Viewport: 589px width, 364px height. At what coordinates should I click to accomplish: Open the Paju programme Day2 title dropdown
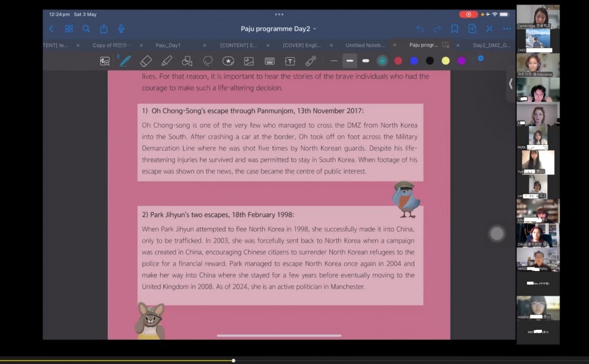pyautogui.click(x=279, y=29)
